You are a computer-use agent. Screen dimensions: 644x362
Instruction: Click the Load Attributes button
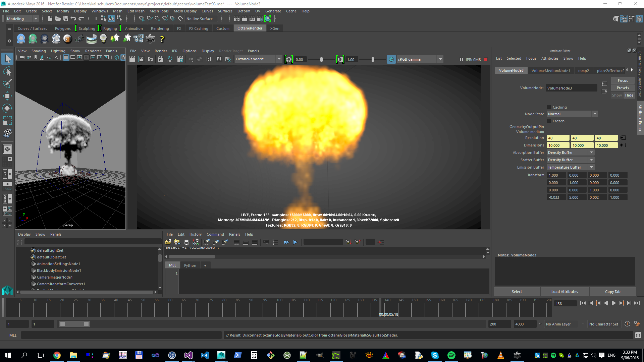pyautogui.click(x=565, y=292)
